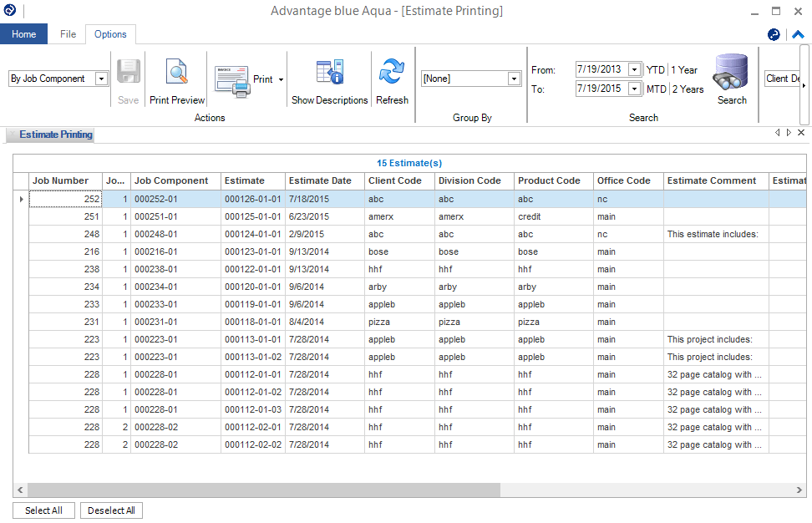Expand the Print button dropdown arrow
The width and height of the screenshot is (812, 523).
282,79
